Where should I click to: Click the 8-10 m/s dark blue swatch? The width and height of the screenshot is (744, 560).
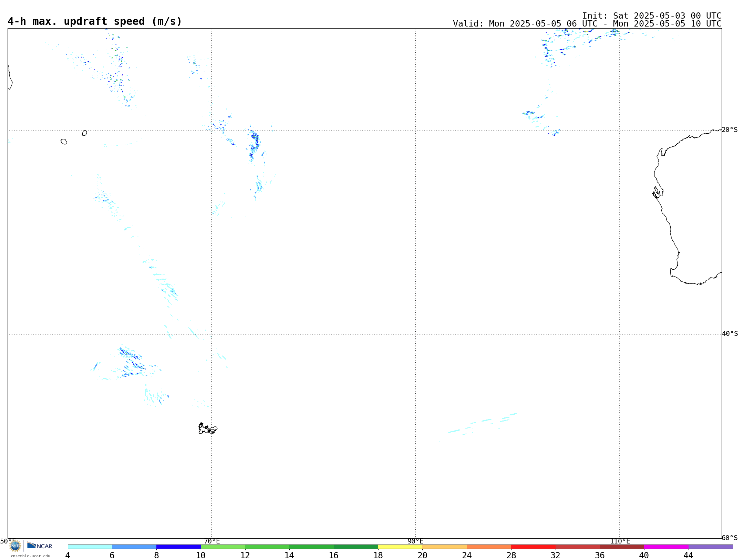(x=178, y=547)
